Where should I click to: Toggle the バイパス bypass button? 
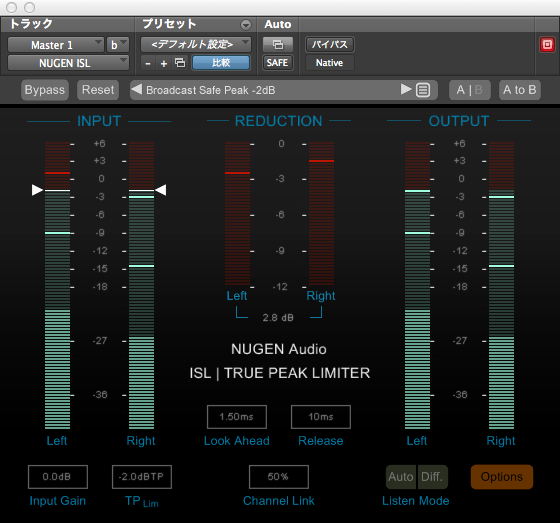click(330, 45)
